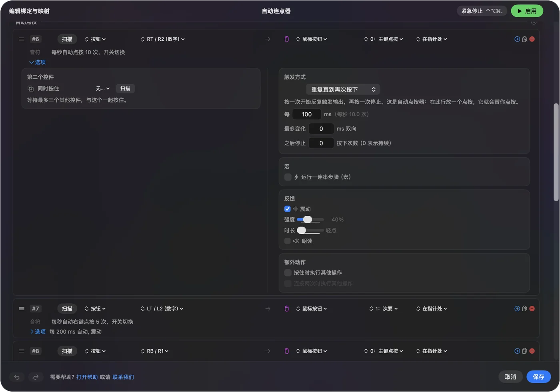Click the 扫描 button in 第二个控件

tap(125, 89)
